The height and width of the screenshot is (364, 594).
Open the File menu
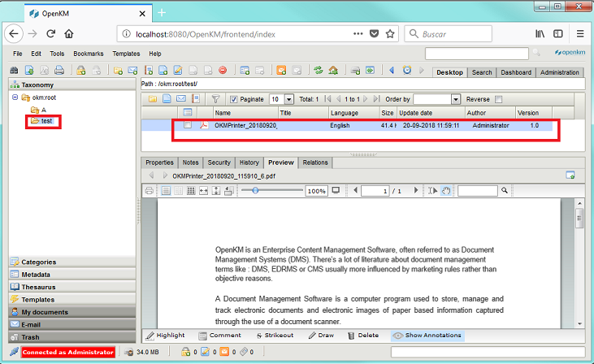coord(17,54)
